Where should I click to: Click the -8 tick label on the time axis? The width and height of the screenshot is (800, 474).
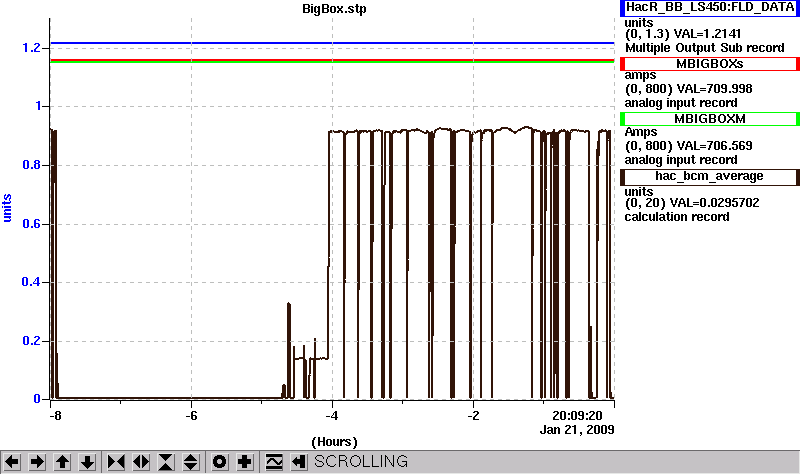pyautogui.click(x=55, y=415)
